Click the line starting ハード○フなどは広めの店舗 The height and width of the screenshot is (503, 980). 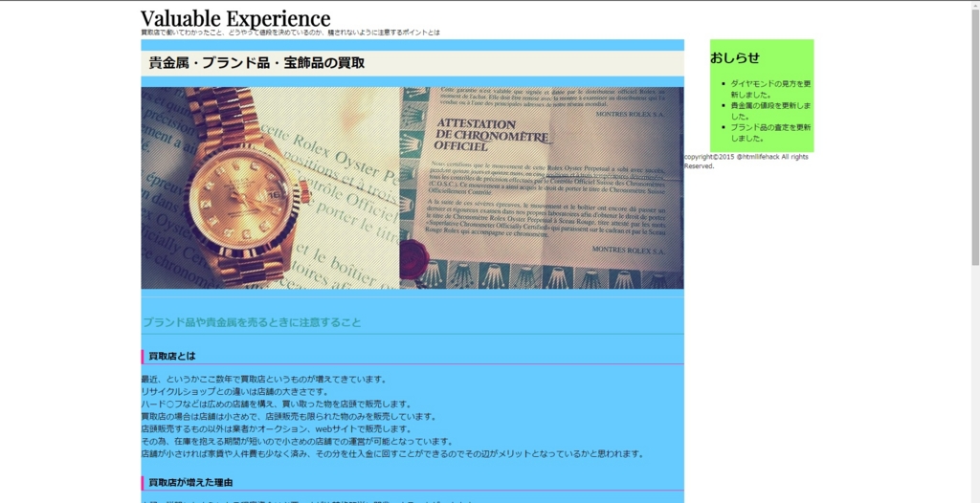point(277,405)
